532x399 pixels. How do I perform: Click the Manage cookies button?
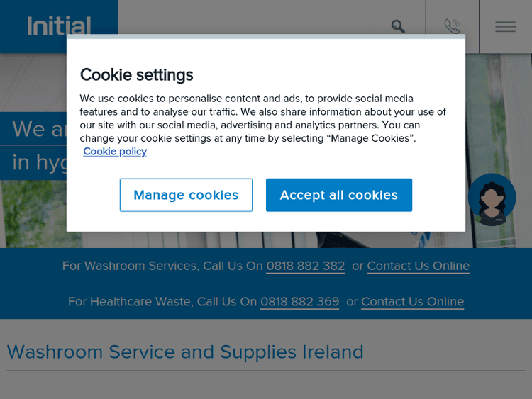(x=186, y=195)
